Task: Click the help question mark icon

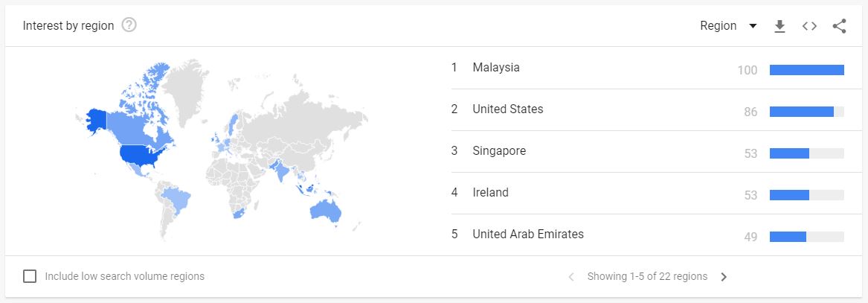Action: [129, 25]
